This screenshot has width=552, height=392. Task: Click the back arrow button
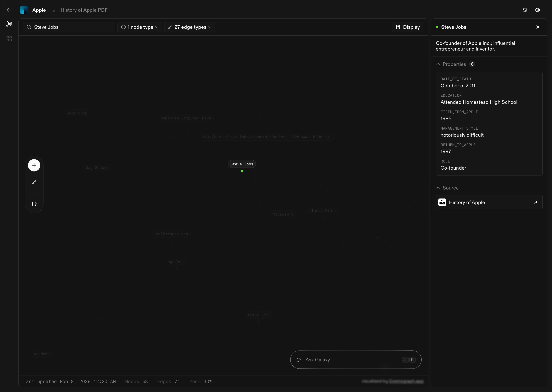(9, 10)
